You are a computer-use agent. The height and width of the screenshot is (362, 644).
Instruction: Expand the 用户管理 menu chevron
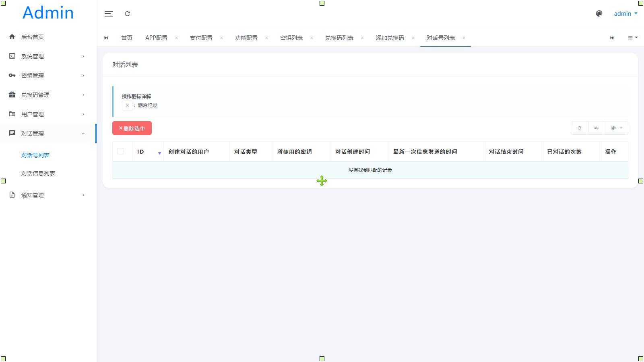[83, 114]
